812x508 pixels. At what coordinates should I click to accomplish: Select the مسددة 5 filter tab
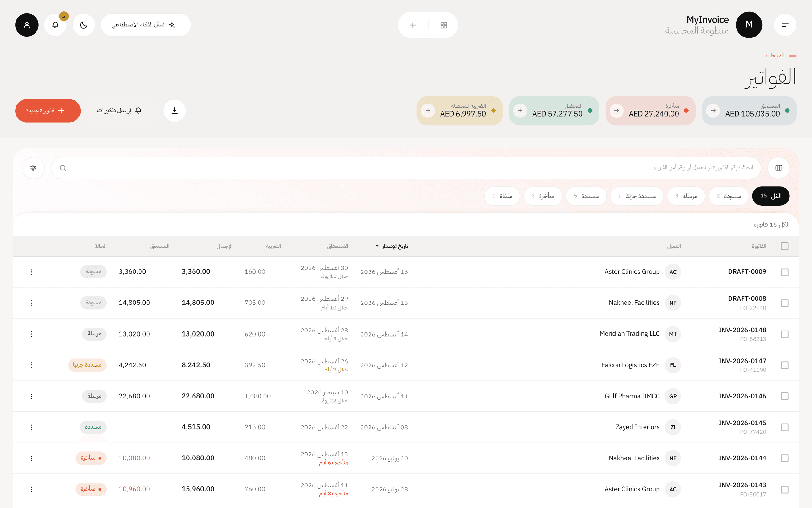586,196
